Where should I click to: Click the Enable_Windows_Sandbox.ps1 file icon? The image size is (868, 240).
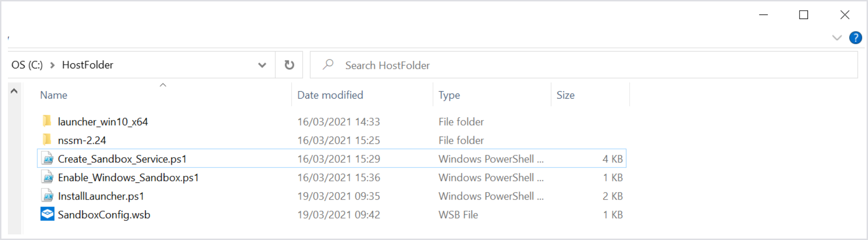pyautogui.click(x=47, y=177)
